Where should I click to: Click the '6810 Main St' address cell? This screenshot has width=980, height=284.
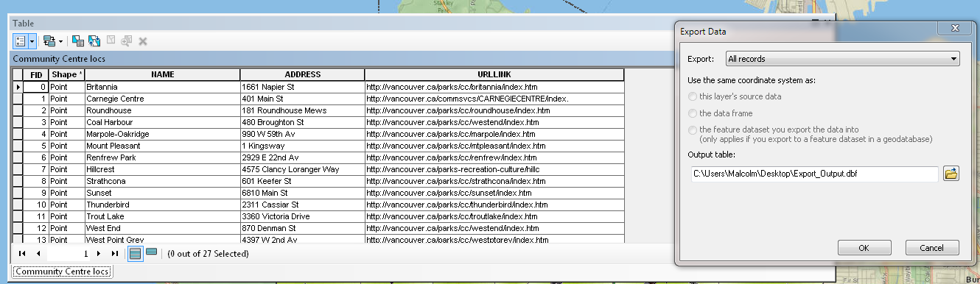302,193
